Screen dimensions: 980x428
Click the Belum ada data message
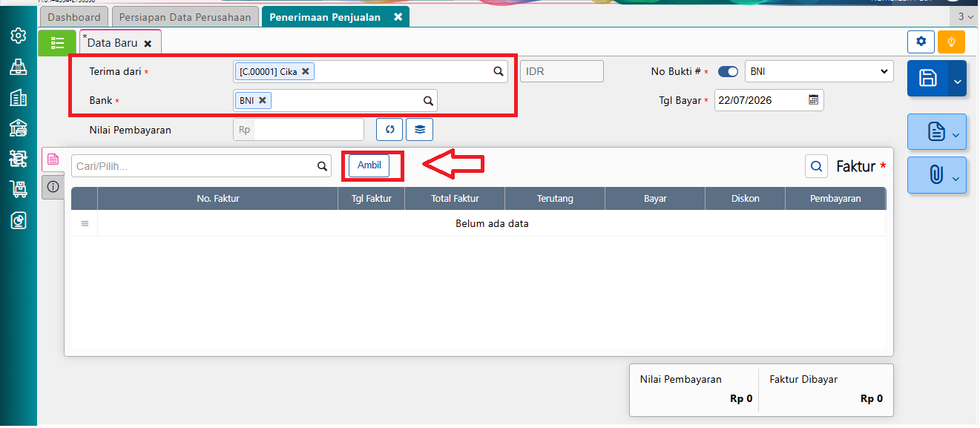[492, 223]
